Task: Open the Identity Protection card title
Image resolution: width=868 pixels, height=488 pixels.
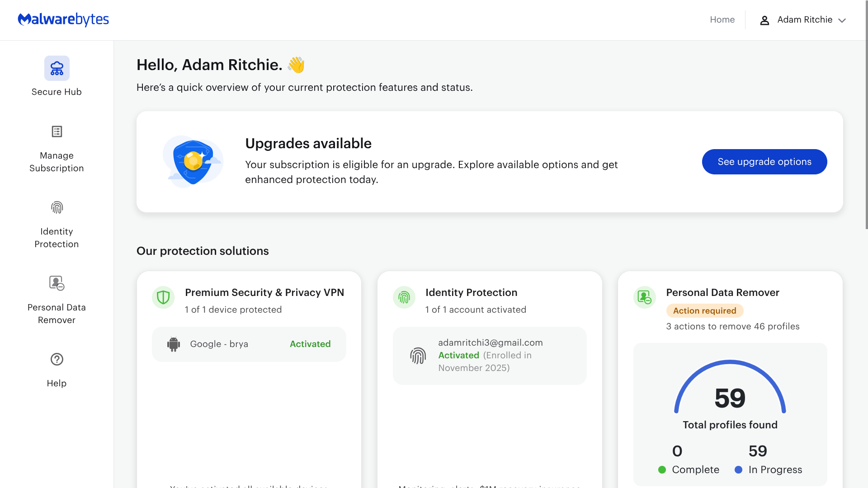Action: tap(472, 292)
